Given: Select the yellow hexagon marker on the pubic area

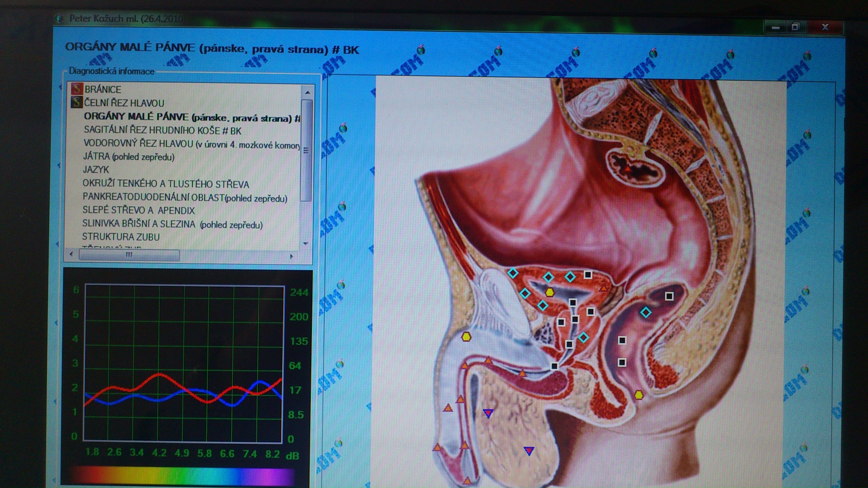Looking at the screenshot, I should 466,336.
